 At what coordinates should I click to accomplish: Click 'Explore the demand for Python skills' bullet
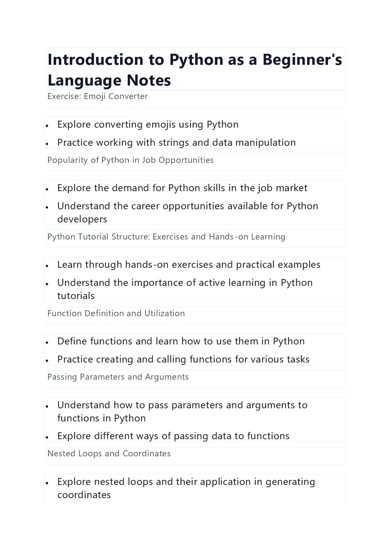pos(182,188)
